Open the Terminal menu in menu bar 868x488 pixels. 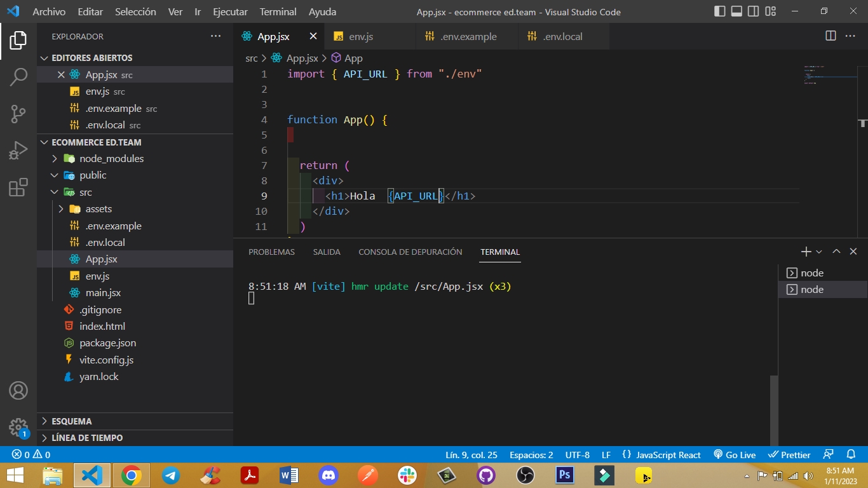point(278,11)
